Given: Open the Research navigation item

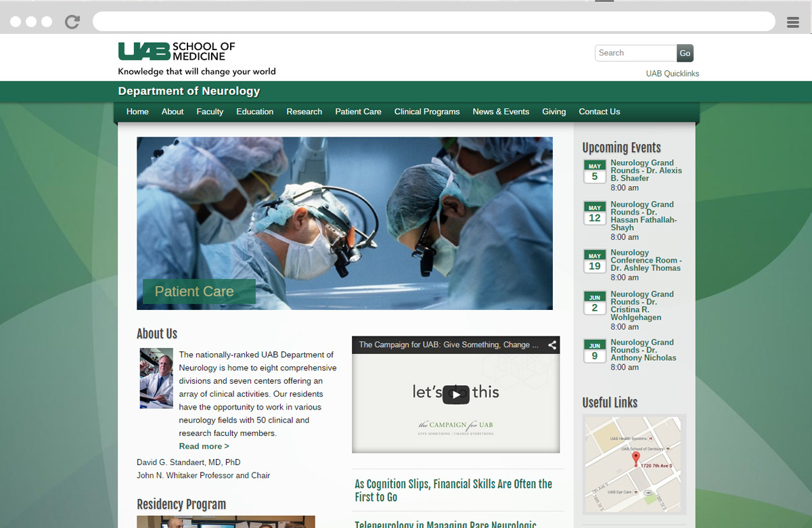Looking at the screenshot, I should tap(304, 112).
